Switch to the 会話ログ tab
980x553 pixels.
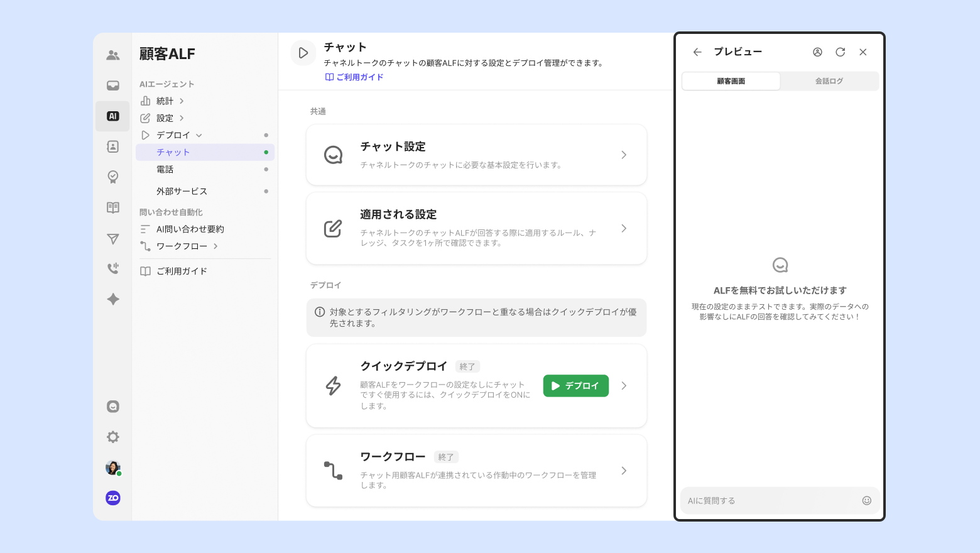pyautogui.click(x=829, y=81)
